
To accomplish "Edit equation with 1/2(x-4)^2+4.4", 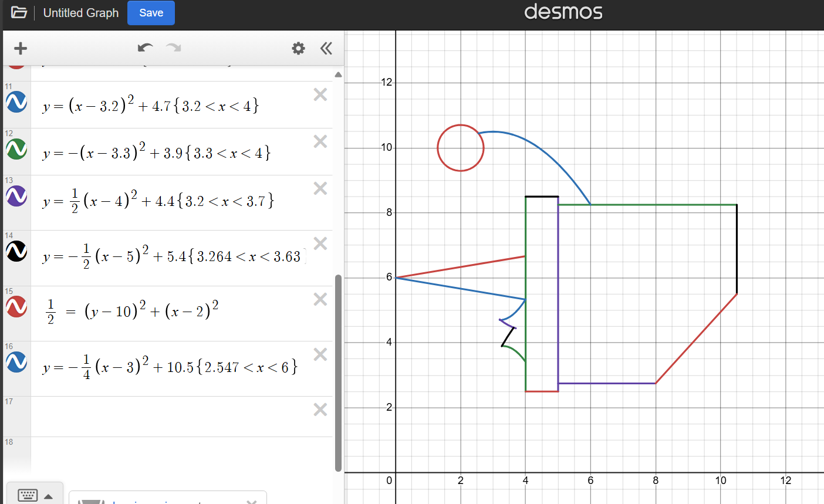I will pyautogui.click(x=158, y=201).
